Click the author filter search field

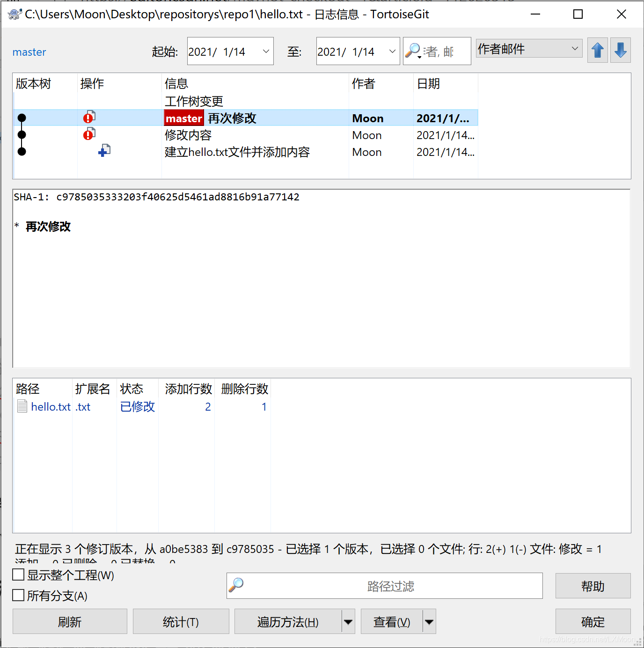click(x=437, y=51)
